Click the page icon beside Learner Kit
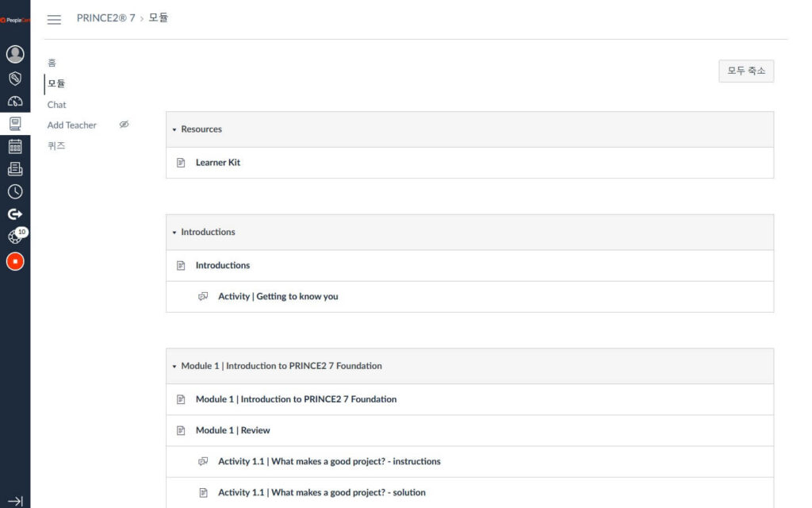 coord(181,163)
